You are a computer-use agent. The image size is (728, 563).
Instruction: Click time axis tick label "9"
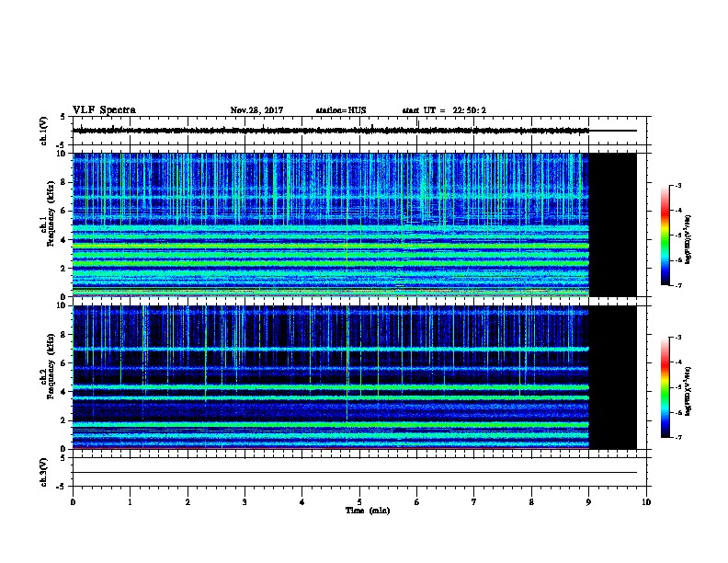(588, 501)
